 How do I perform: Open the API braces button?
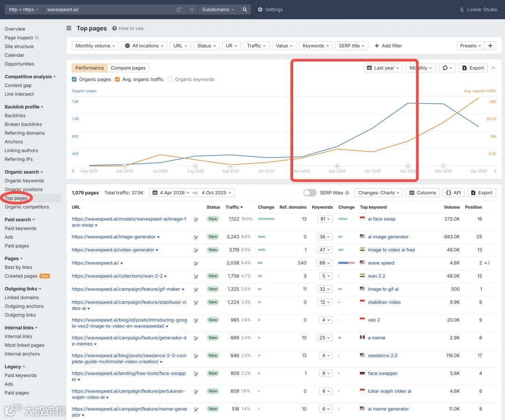point(454,193)
